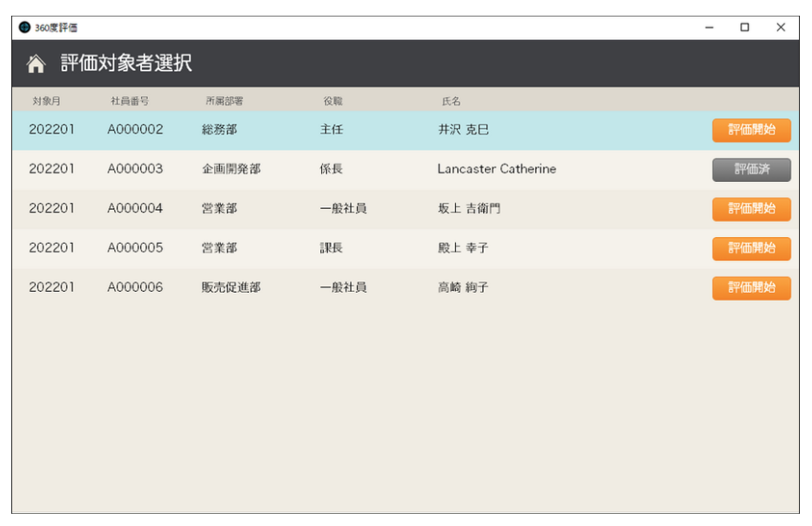Click the 役職 column header
The image size is (812, 526).
(333, 101)
